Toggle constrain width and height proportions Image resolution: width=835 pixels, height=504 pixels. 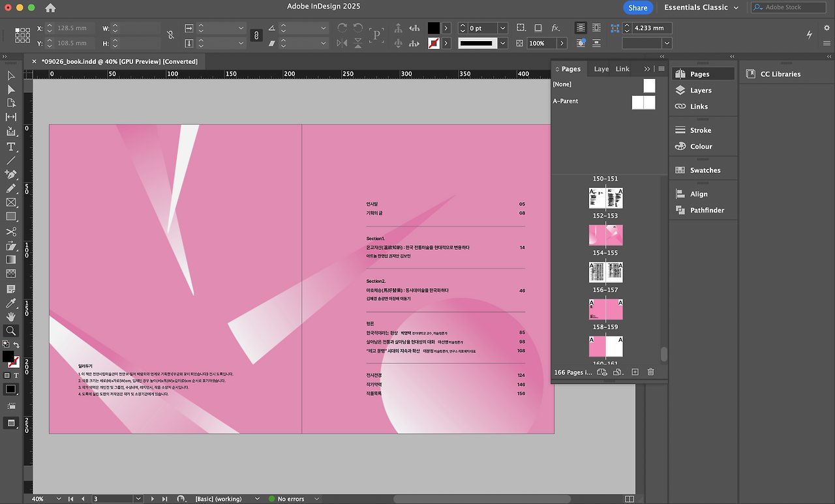[x=171, y=35]
